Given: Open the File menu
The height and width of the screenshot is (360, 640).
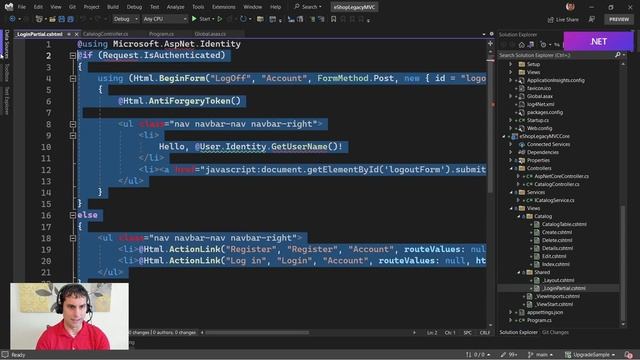Looking at the screenshot, I should tap(22, 7).
